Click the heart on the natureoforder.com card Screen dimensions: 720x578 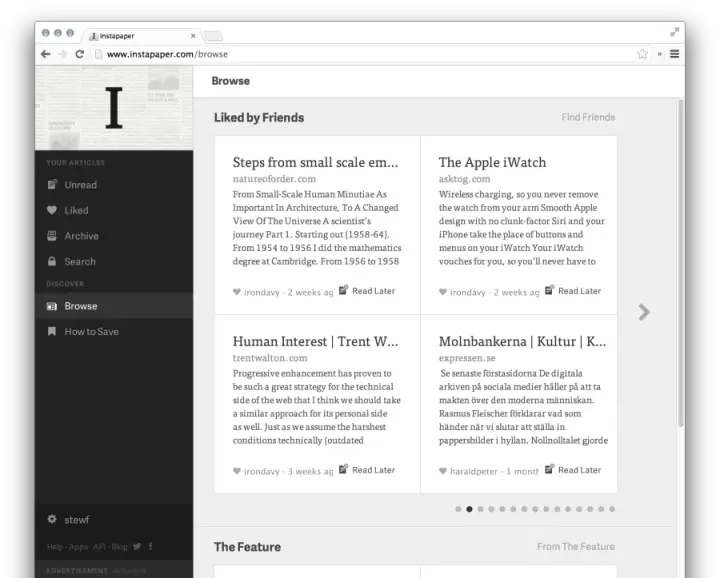pyautogui.click(x=236, y=292)
